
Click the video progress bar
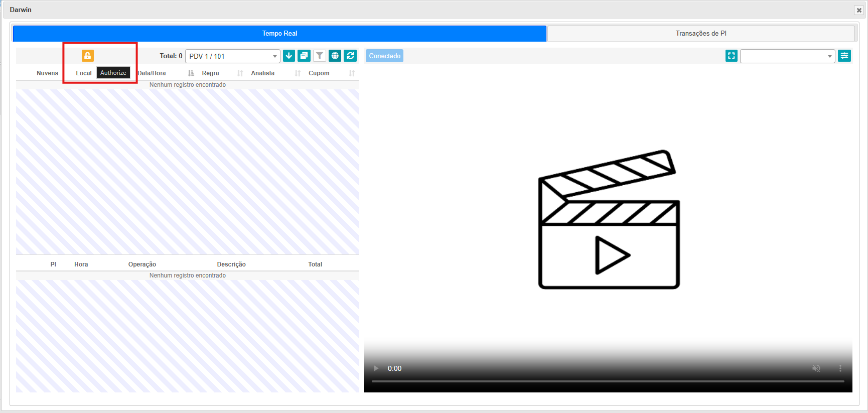tap(608, 381)
